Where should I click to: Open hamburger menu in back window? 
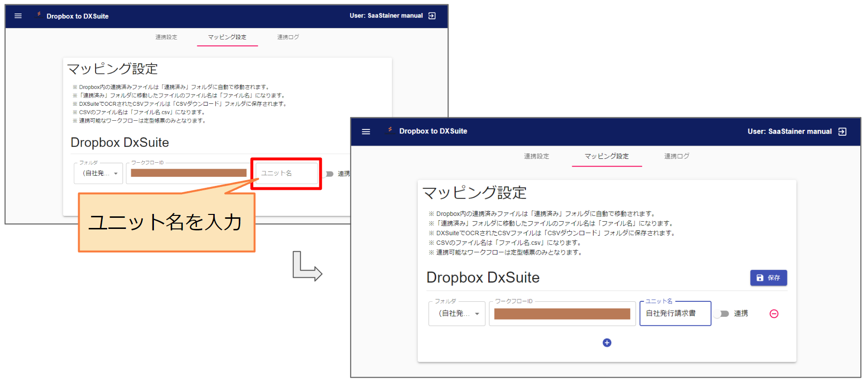(18, 16)
